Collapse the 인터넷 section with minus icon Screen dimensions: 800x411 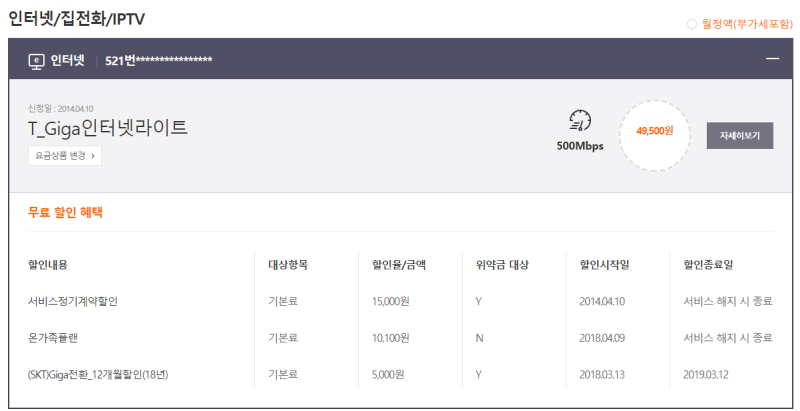click(x=772, y=59)
